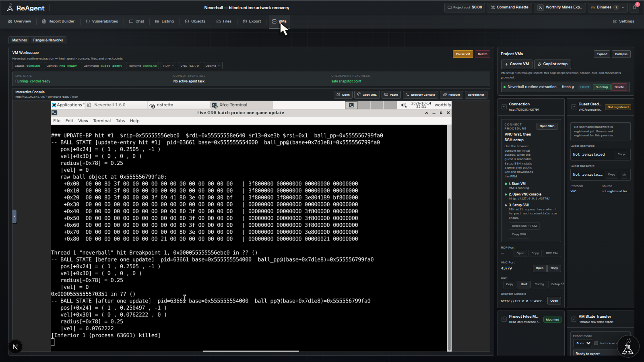Open the Command Palette
The height and width of the screenshot is (362, 644).
509,7
